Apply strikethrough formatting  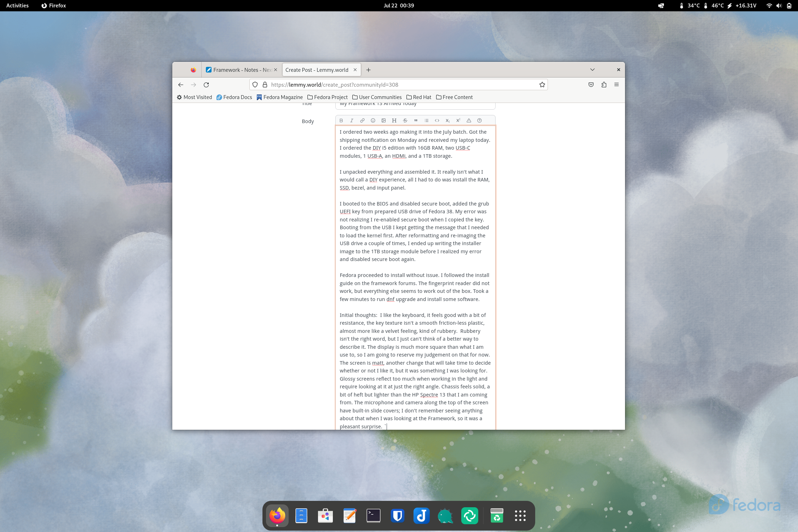tap(405, 121)
